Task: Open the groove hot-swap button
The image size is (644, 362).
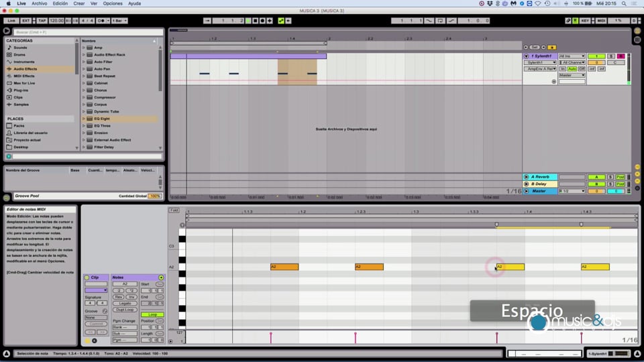Action: coord(105,311)
